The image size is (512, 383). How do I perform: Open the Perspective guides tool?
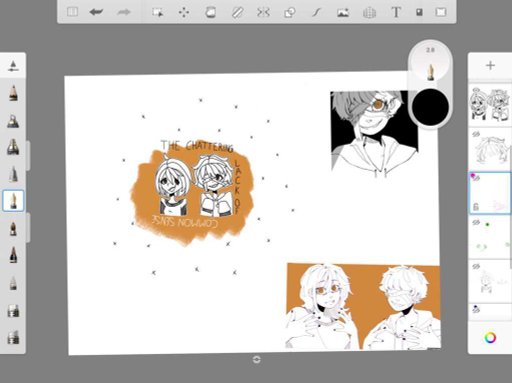point(369,13)
